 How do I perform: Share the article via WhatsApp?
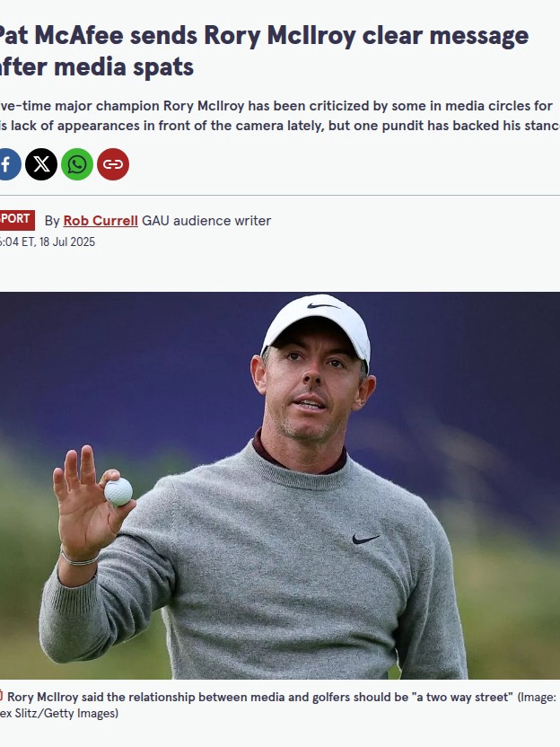coord(77,164)
